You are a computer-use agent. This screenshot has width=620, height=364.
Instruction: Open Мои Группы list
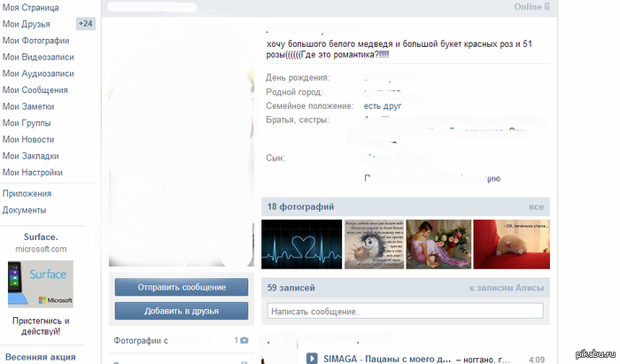27,123
